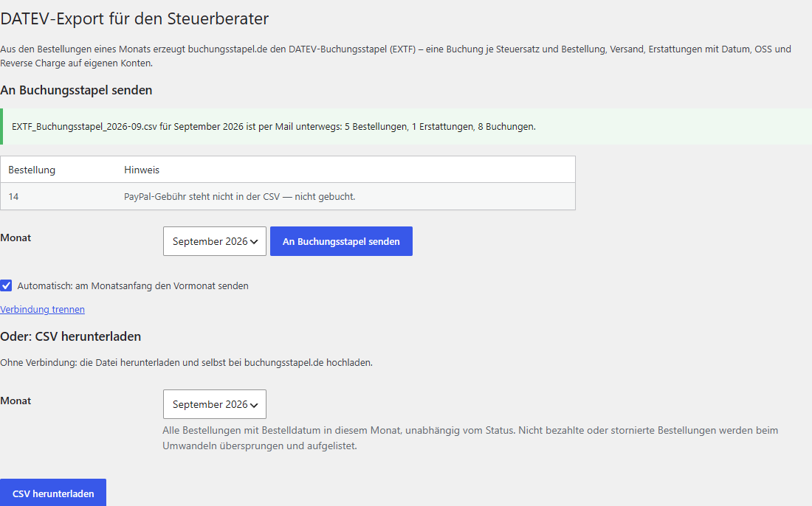812x506 pixels.
Task: Select order number 14 in the table
Action: coord(13,197)
